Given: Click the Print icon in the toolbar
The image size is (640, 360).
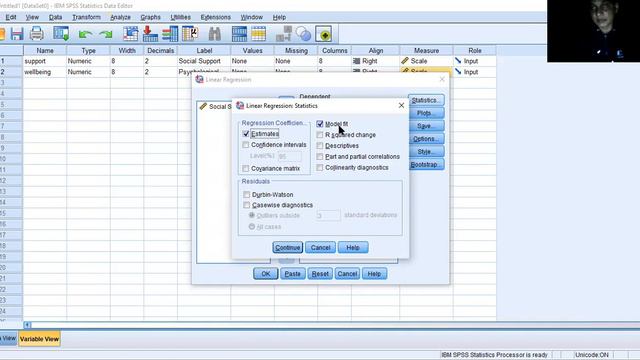Looking at the screenshot, I should [37, 34].
